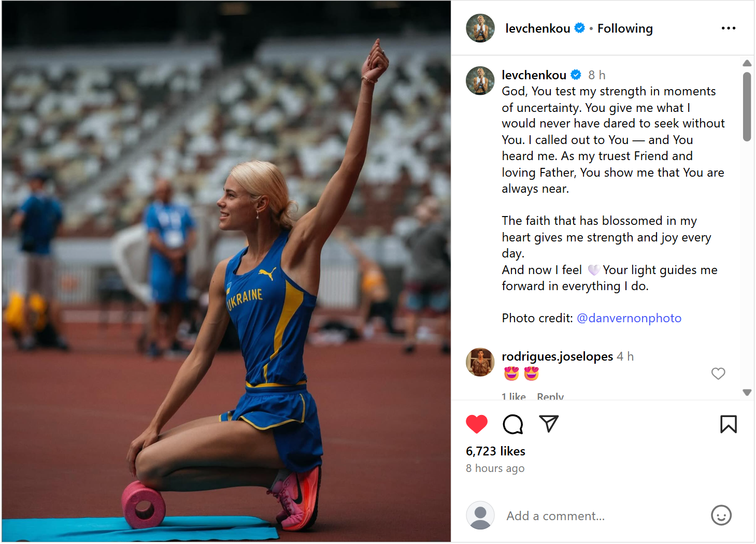Click levchenkou profile avatar in header

[x=480, y=28]
